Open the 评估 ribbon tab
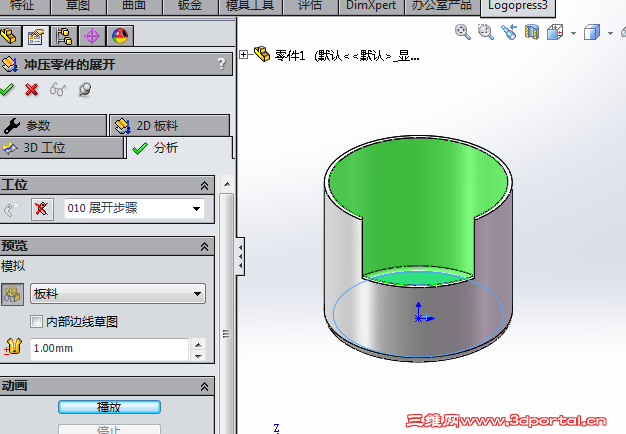This screenshot has height=434, width=626. pos(310,6)
